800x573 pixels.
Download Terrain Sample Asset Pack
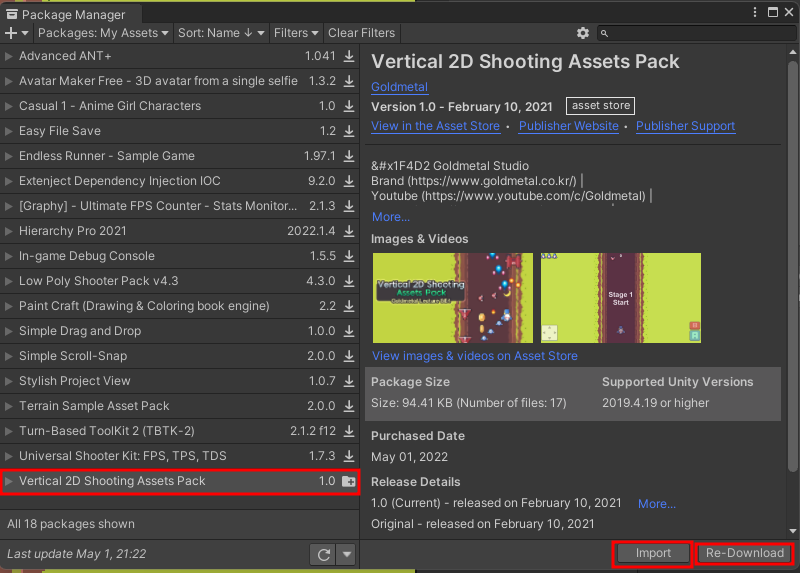[x=349, y=406]
